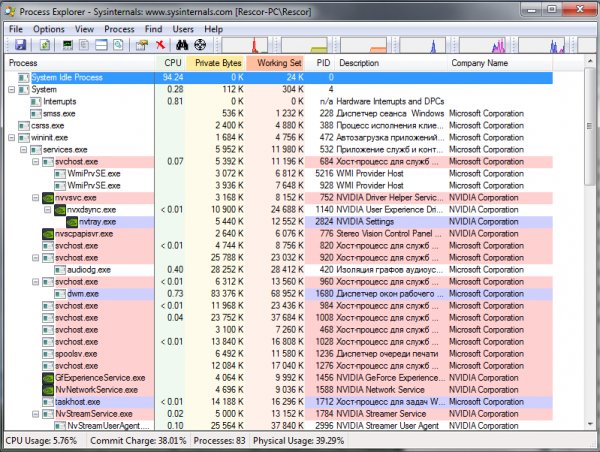Click the Process column header
The width and height of the screenshot is (600, 452).
[80, 63]
